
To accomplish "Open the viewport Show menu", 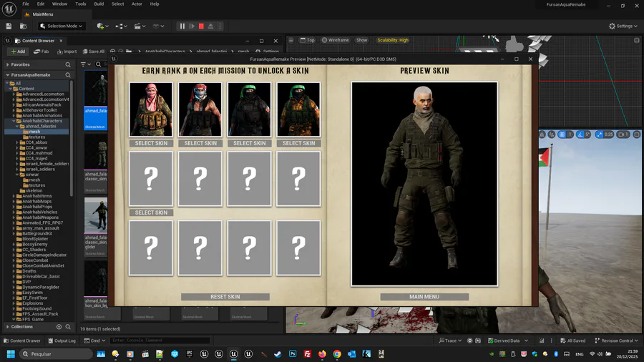I will click(x=362, y=40).
